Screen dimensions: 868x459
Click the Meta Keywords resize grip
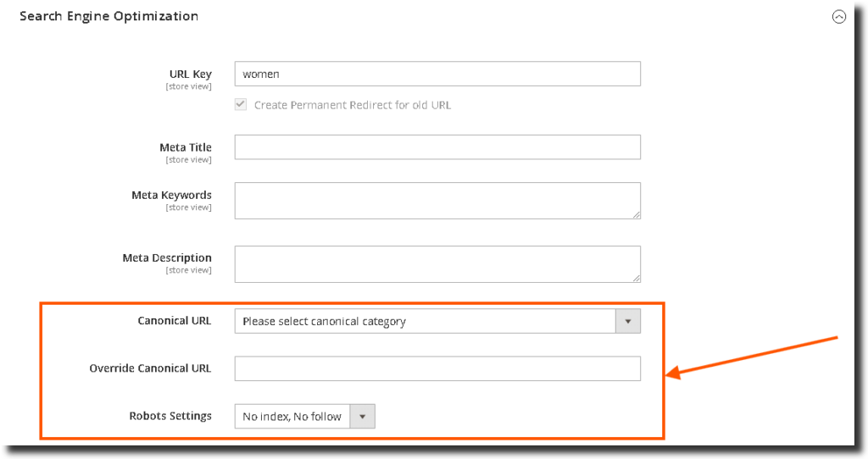pos(636,213)
